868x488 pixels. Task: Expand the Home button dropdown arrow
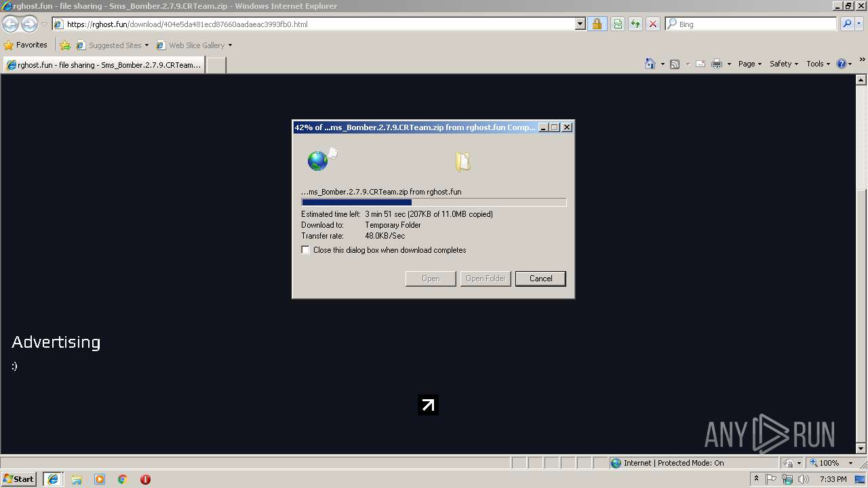click(663, 64)
